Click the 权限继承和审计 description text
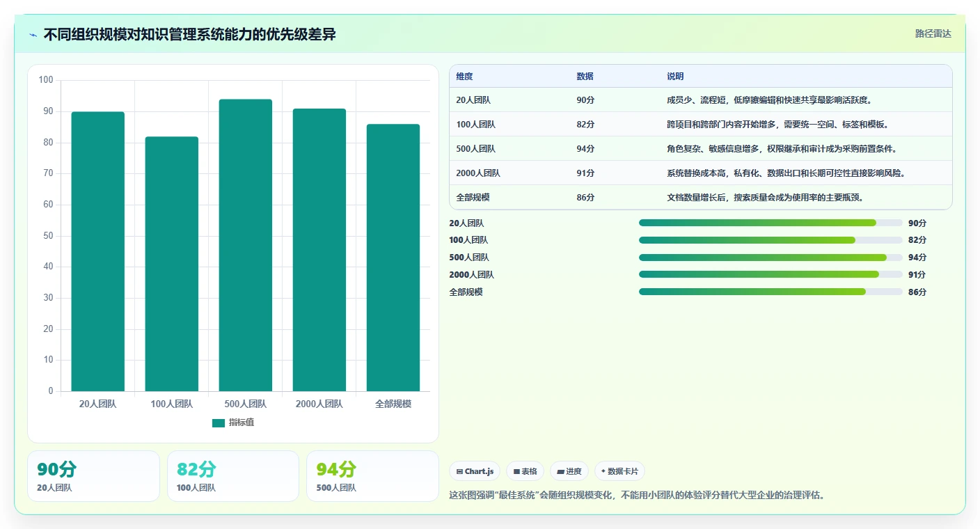 pos(782,149)
